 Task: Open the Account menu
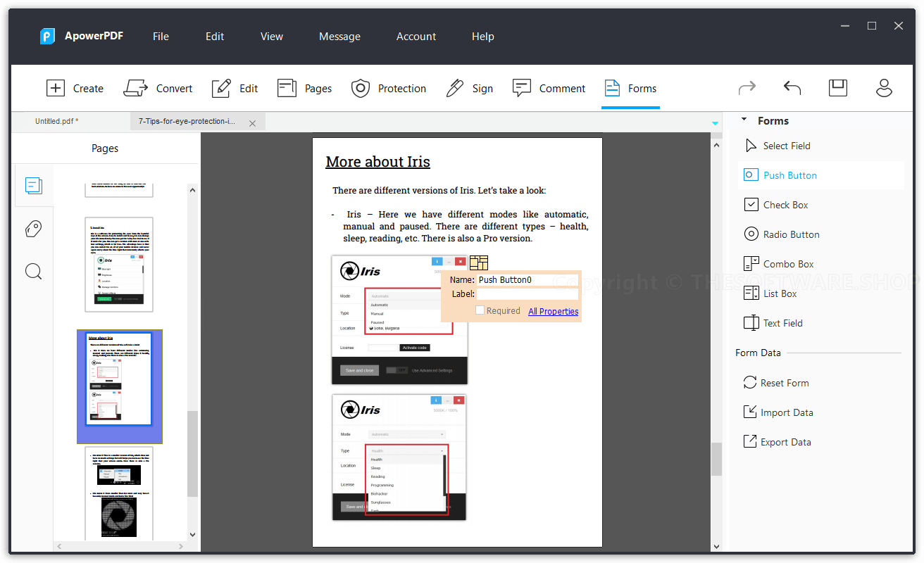point(416,37)
